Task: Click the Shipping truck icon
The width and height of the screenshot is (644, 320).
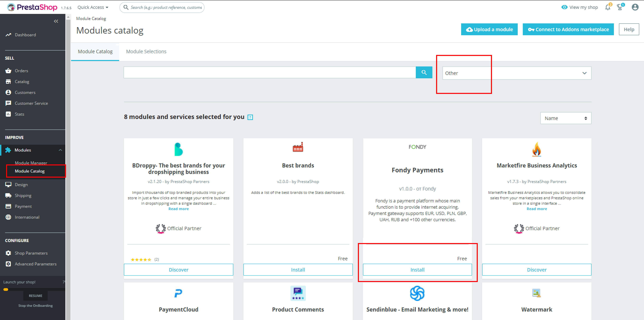Action: tap(8, 195)
